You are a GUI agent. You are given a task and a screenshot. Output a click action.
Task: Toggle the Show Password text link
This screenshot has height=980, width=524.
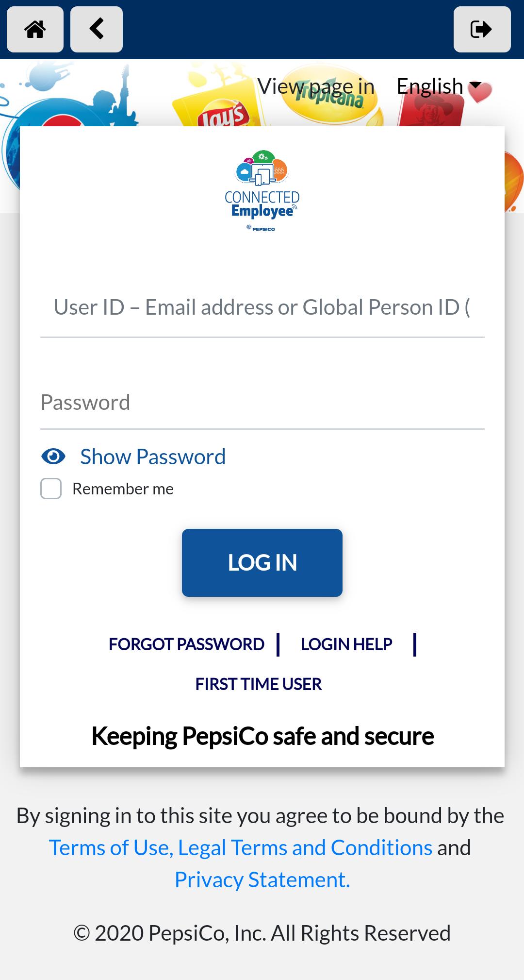(153, 456)
